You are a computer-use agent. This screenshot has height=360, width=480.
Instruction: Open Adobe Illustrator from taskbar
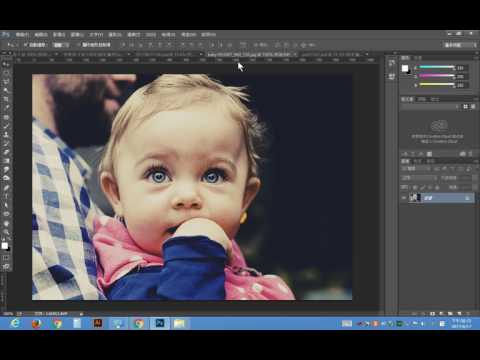[x=98, y=323]
